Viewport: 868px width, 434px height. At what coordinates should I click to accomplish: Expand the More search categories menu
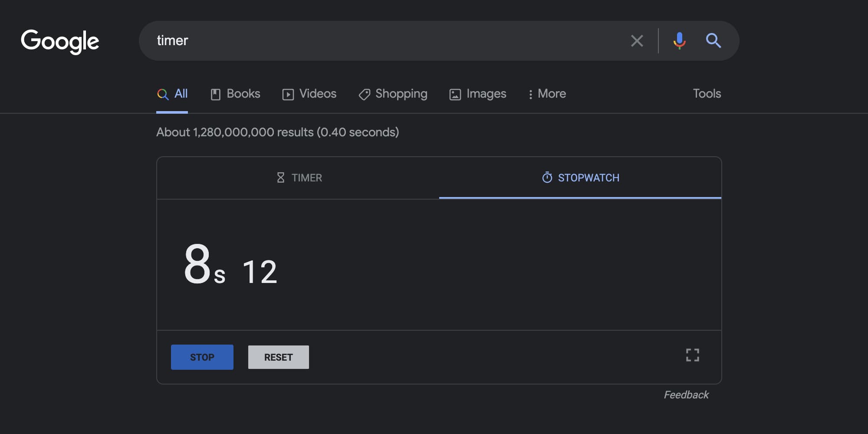pos(547,94)
